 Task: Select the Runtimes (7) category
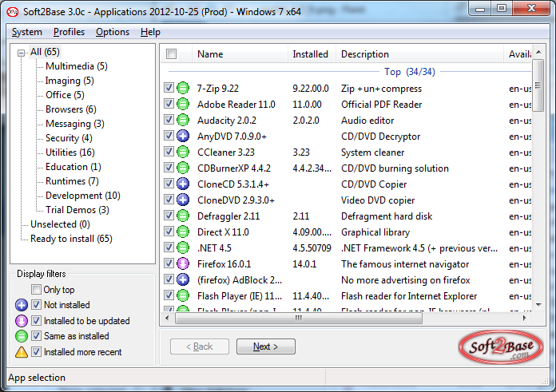coord(72,181)
